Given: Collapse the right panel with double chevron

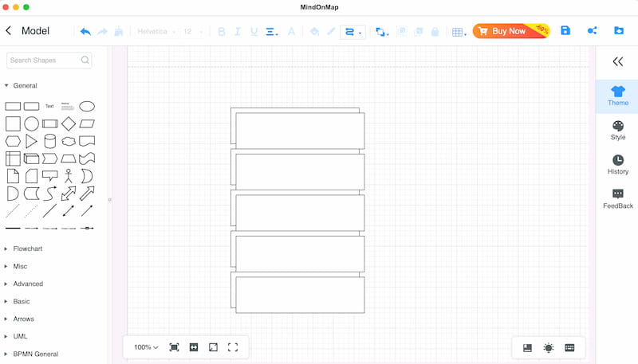Looking at the screenshot, I should (617, 62).
